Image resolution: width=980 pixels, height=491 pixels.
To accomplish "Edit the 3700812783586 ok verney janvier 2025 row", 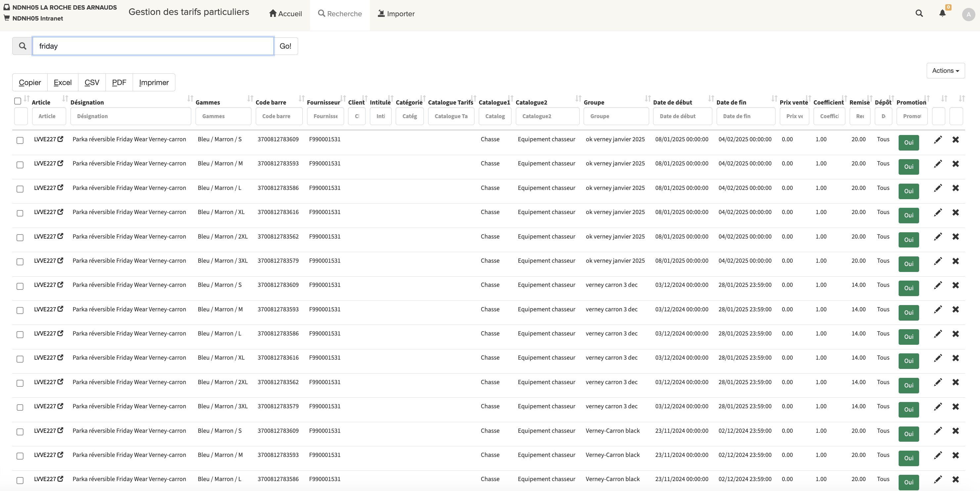I will pyautogui.click(x=938, y=188).
